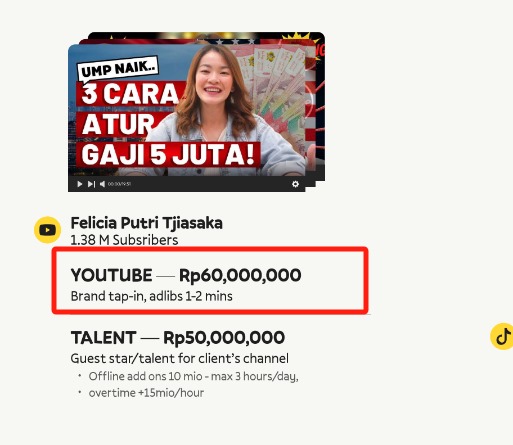Click the play button on video thumbnail

79,184
